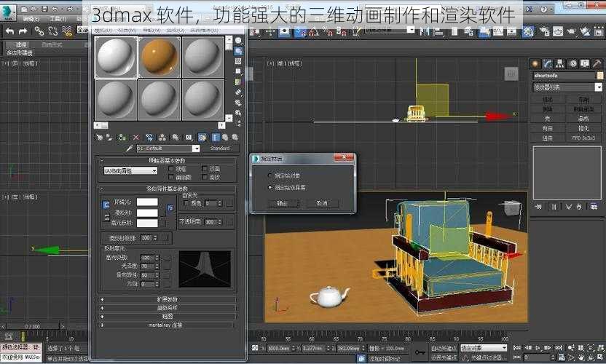Viewport: 606px width, 364px height.
Task: Click 确定 button in assign material dialog
Action: [x=283, y=203]
